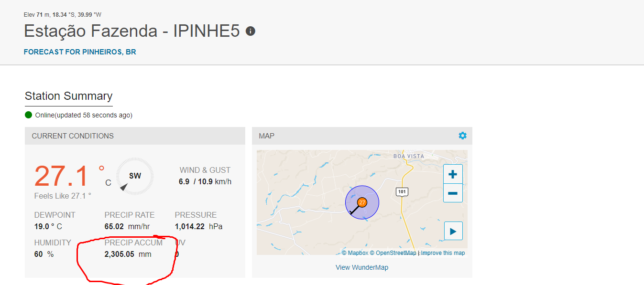Screen dimensions: 644x285
Task: Click the 27.1 degree temperature reading
Action: [62, 176]
